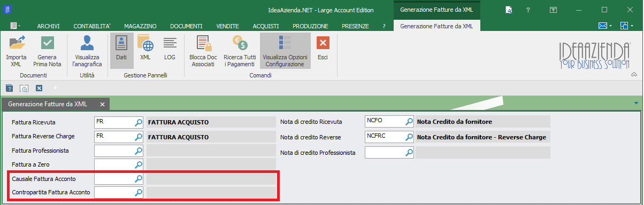Click the ribbon display options icon
The width and height of the screenshot is (644, 205).
[x=553, y=10]
